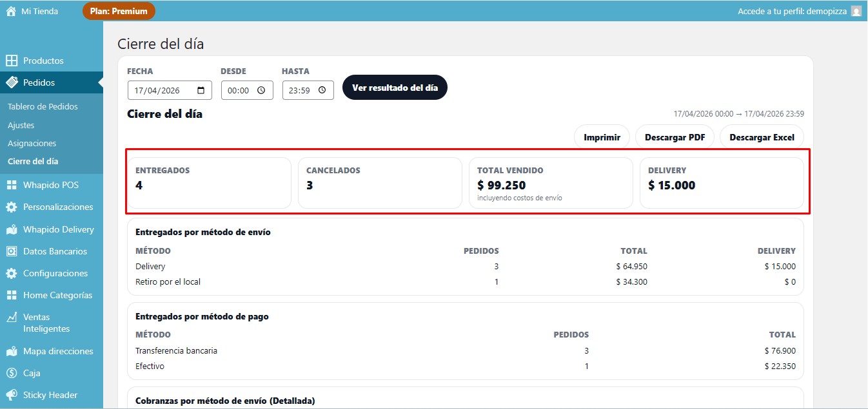Click the demopizza profile avatar
Screen dimensions: 868x409
coord(856,11)
